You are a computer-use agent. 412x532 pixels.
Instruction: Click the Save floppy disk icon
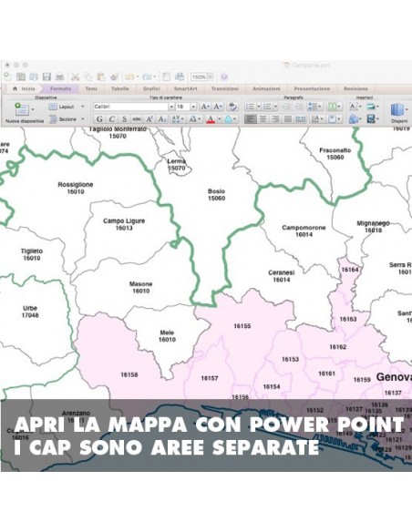pos(46,77)
